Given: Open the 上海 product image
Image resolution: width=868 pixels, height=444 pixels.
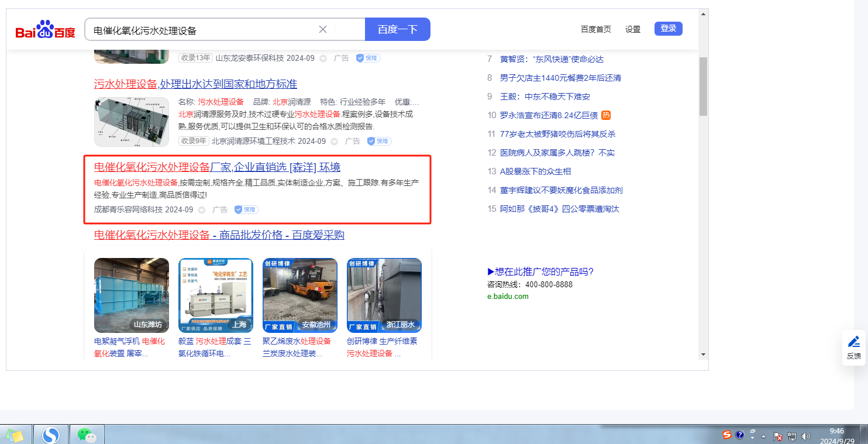Looking at the screenshot, I should [216, 295].
